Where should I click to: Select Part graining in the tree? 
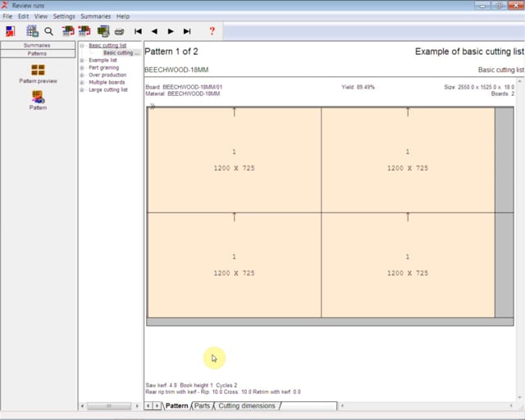tap(104, 67)
